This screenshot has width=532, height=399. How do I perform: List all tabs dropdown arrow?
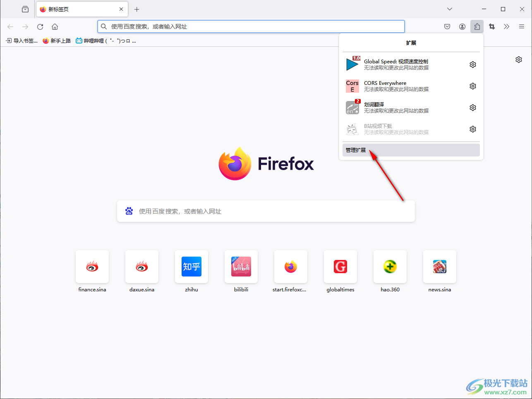(x=450, y=9)
